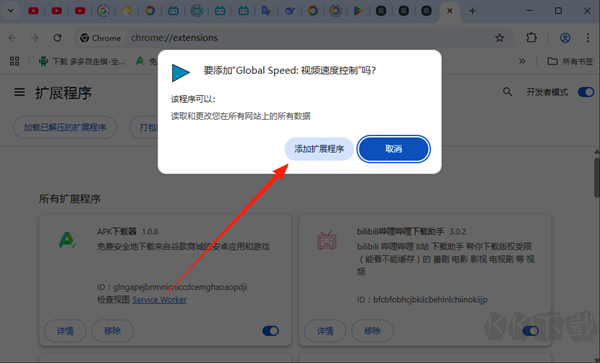This screenshot has width=600, height=363.
Task: Click the 所有扩展程序 heading
Action: (70, 199)
